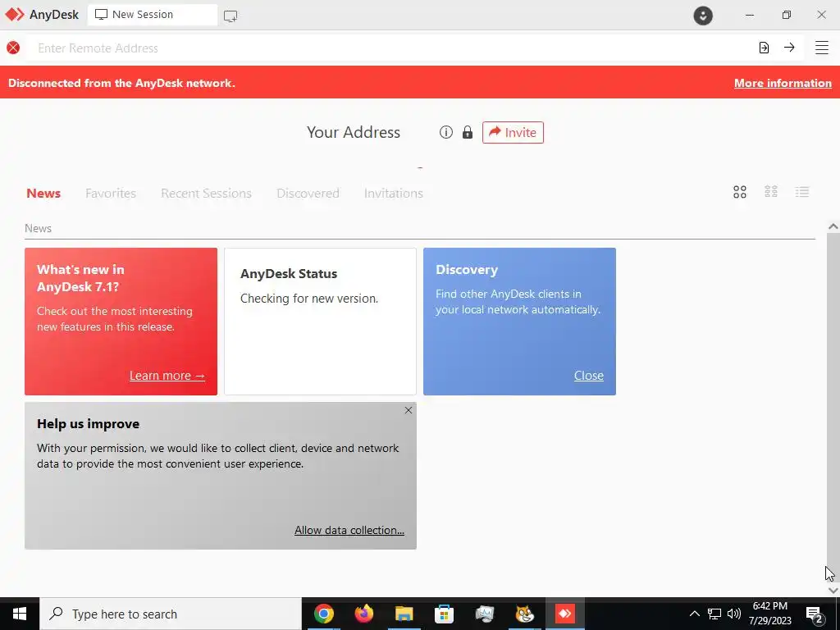Open Microsoft Store from taskbar

tap(444, 614)
